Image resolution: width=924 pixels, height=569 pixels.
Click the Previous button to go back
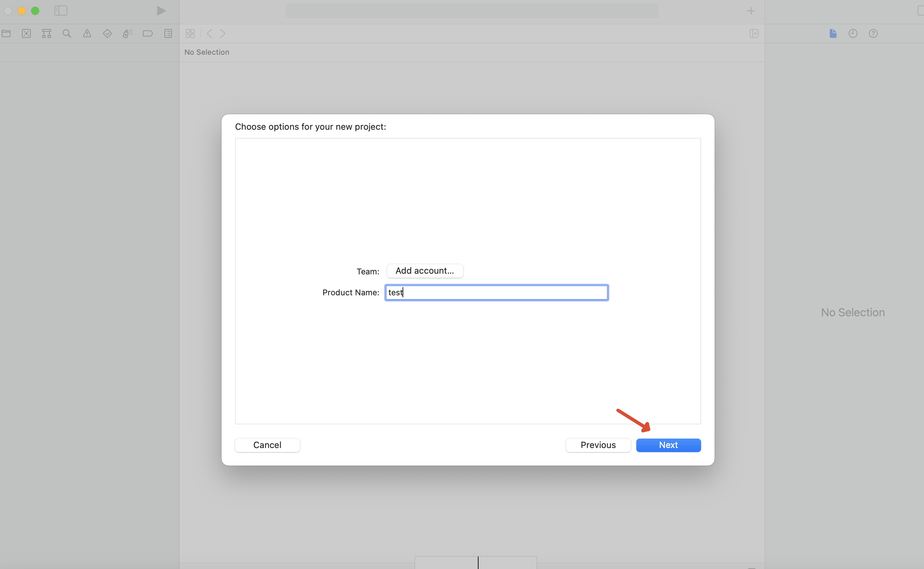597,444
